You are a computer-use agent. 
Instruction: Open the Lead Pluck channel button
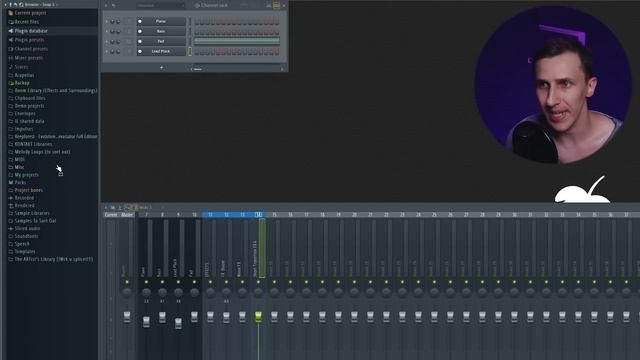(161, 51)
